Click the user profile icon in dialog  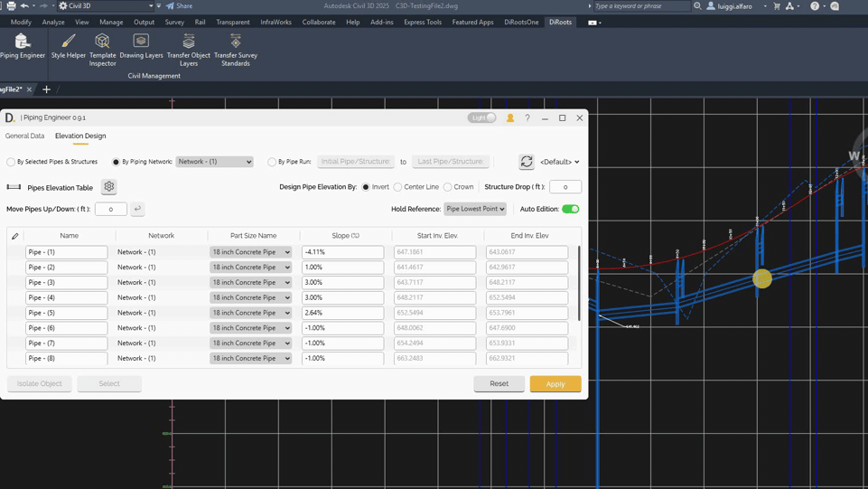click(x=510, y=118)
